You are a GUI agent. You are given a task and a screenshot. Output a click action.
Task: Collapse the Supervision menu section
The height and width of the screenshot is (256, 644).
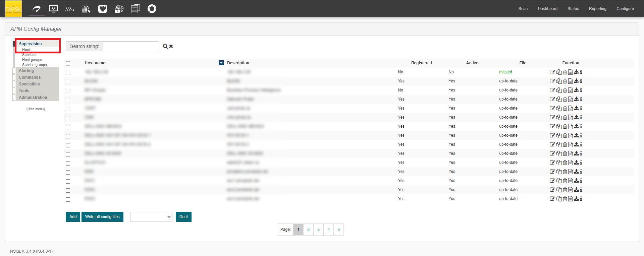(31, 44)
